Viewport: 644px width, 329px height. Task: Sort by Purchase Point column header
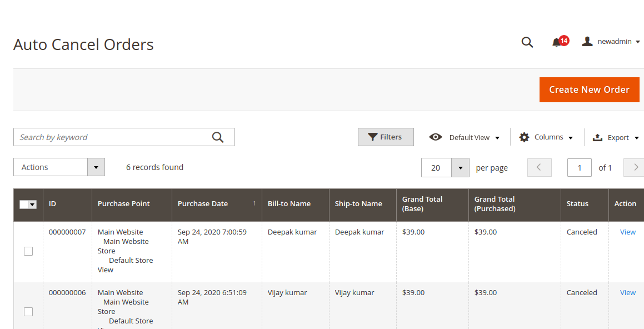point(132,204)
